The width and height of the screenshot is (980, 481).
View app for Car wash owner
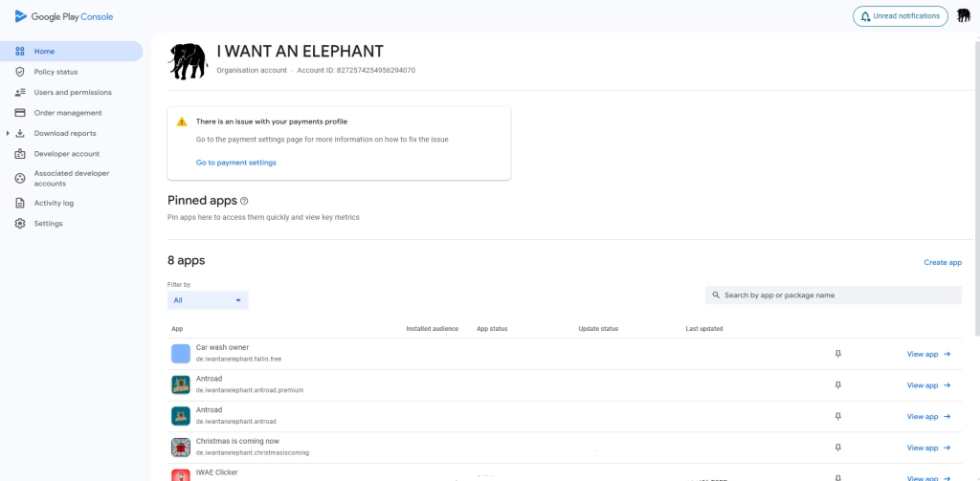pos(928,354)
